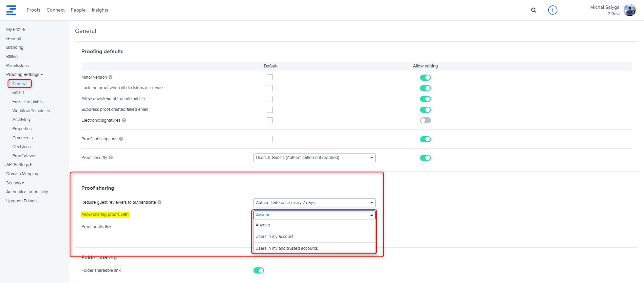Open the Insights menu in top navigation

click(x=100, y=10)
